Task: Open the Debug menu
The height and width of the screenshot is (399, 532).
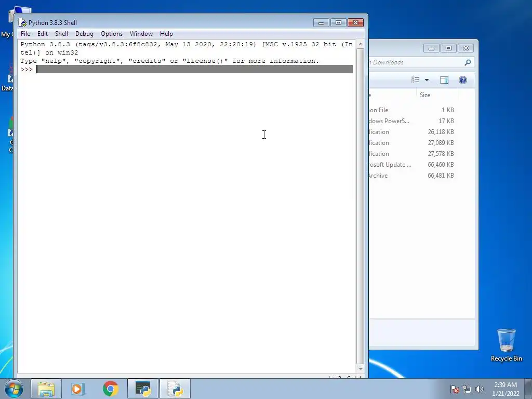Action: [84, 34]
